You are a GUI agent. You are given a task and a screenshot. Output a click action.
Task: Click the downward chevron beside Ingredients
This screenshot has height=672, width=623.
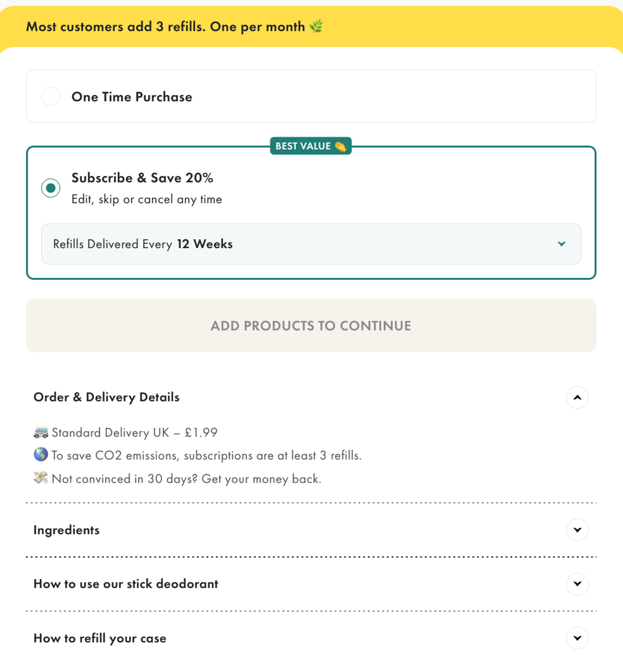(x=577, y=530)
